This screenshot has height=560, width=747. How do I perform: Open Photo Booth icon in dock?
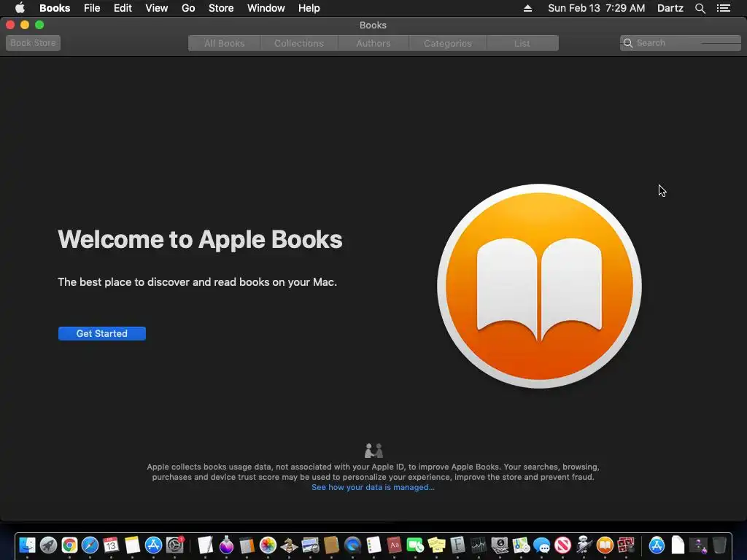click(626, 545)
